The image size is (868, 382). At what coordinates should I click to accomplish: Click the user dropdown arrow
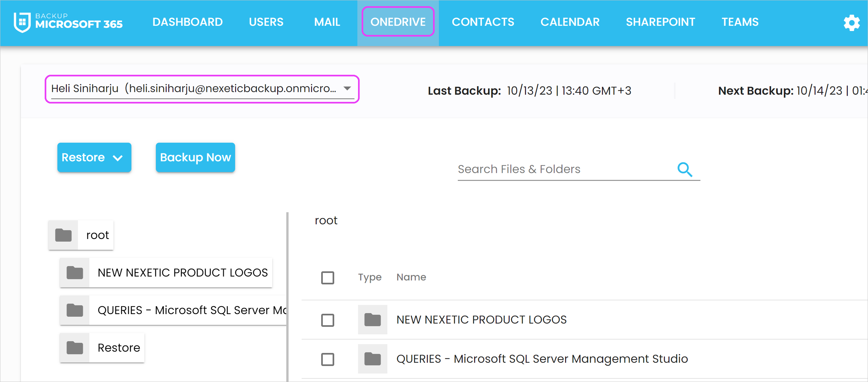click(x=347, y=88)
